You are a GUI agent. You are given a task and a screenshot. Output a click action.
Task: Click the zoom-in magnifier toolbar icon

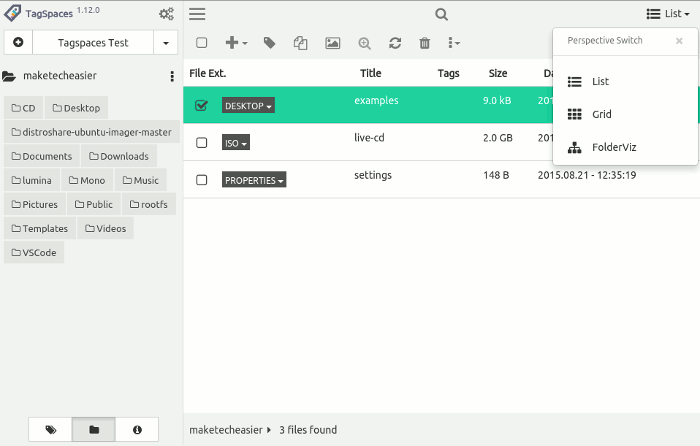(364, 43)
